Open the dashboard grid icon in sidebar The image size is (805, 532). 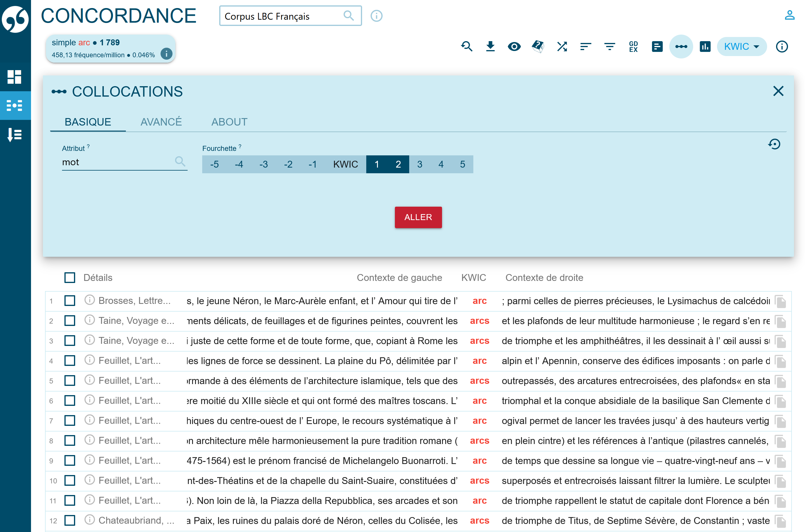[15, 77]
